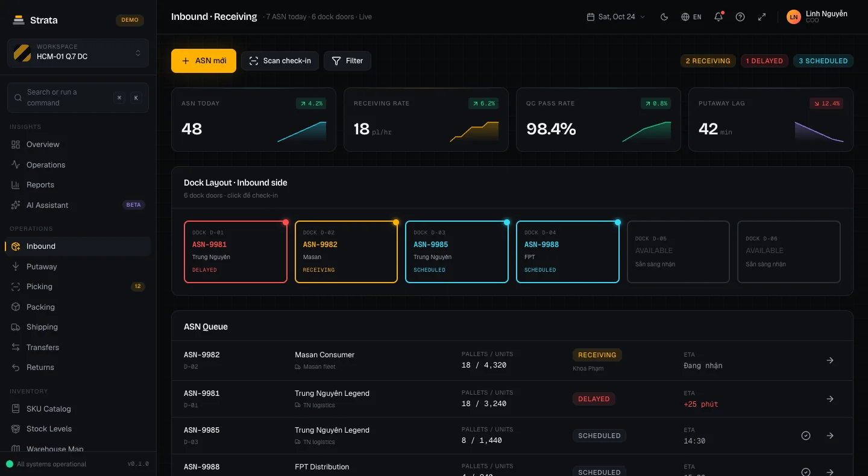Open AI Assistant beta page
Image resolution: width=868 pixels, height=476 pixels.
(x=78, y=205)
